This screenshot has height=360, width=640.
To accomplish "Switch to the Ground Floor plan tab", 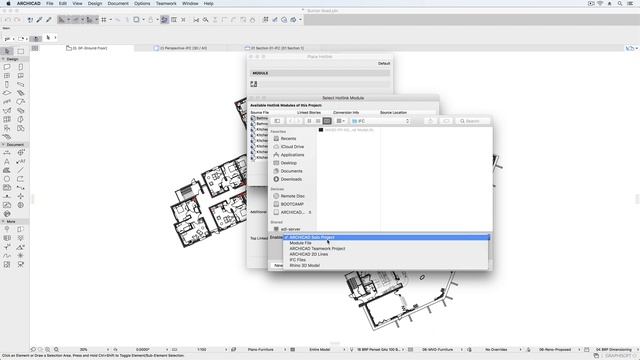I will point(87,48).
